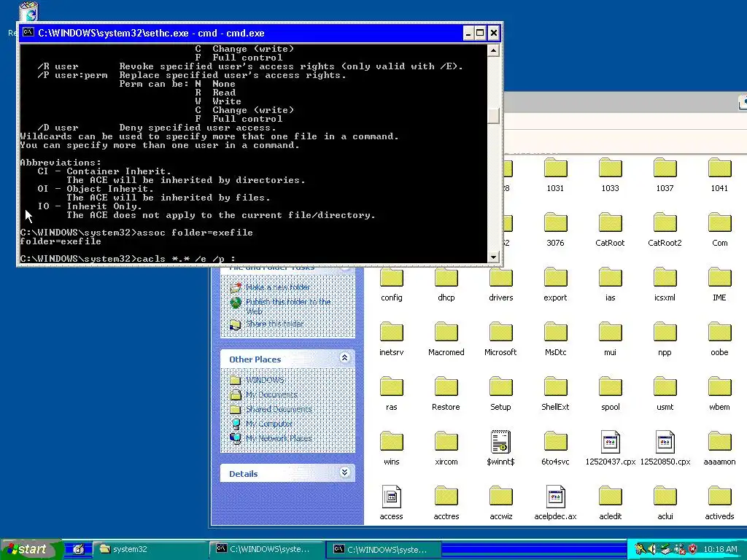Select the 3076 folder icon
Viewport: 747px width, 560px height.
tap(555, 223)
